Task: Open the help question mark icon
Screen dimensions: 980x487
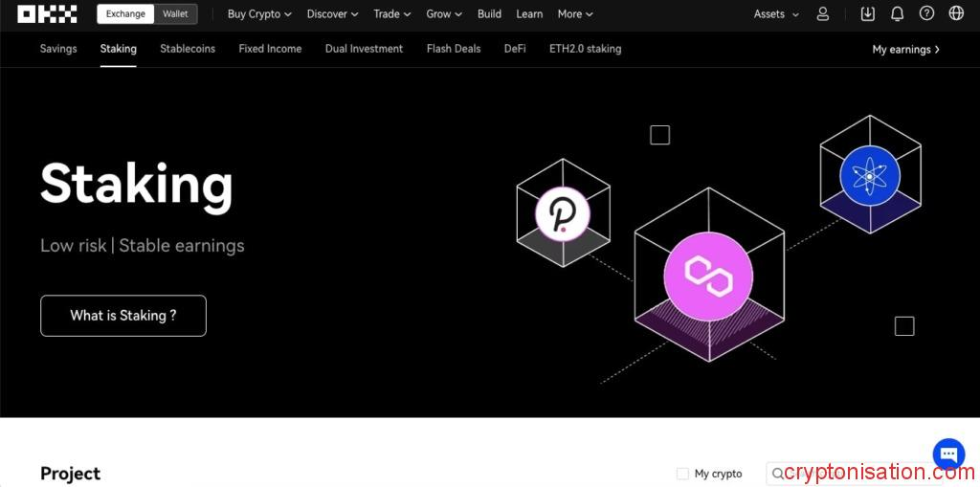Action: click(926, 14)
